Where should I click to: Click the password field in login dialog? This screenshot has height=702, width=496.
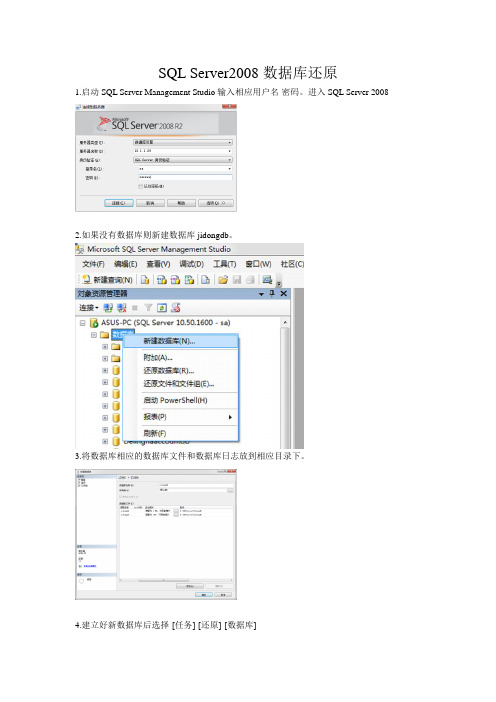click(x=185, y=178)
